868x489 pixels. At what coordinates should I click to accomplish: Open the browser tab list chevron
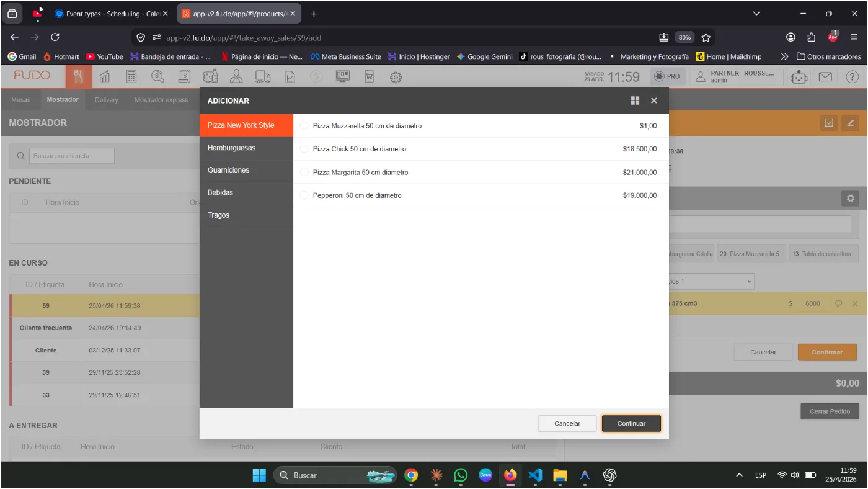(756, 14)
